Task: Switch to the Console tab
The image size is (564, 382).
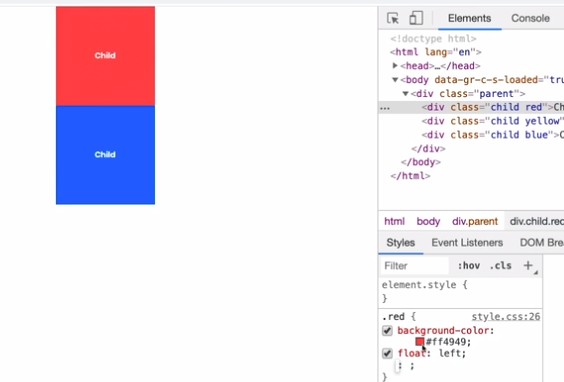Action: pyautogui.click(x=530, y=18)
